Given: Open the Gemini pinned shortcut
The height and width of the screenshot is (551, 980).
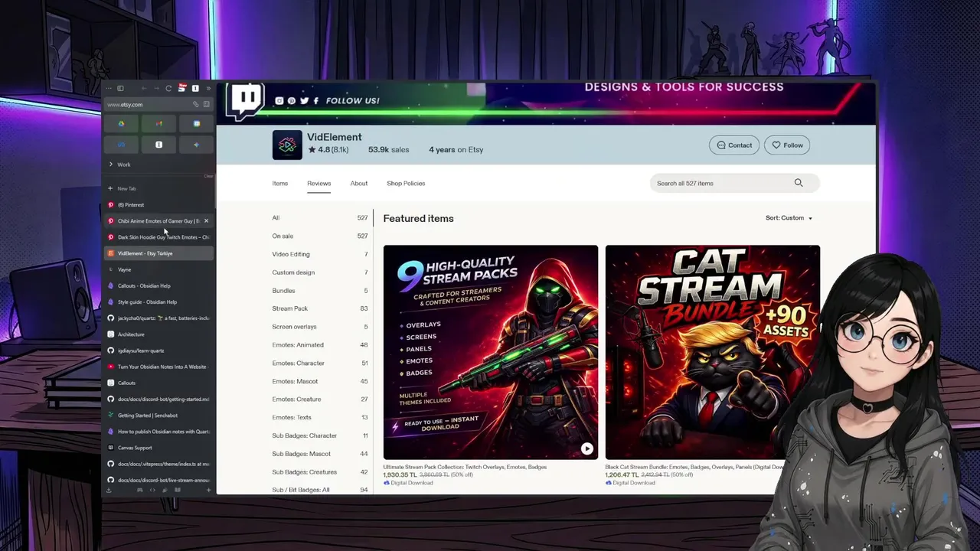Looking at the screenshot, I should pyautogui.click(x=196, y=144).
